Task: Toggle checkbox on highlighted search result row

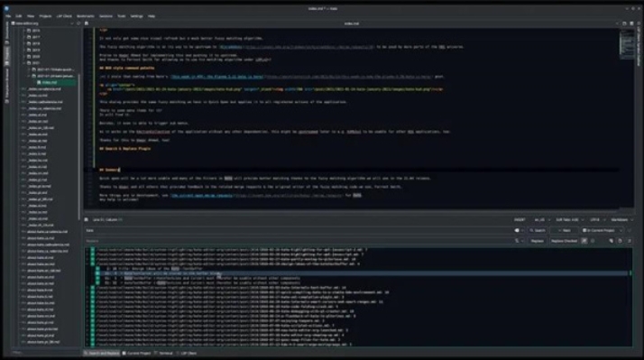Action: click(97, 273)
